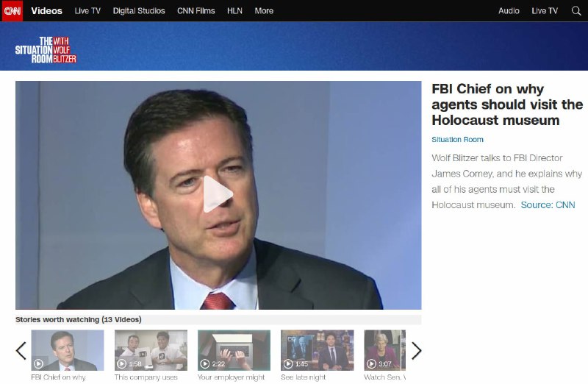Select the Your employer might video thumbnail

[234, 350]
